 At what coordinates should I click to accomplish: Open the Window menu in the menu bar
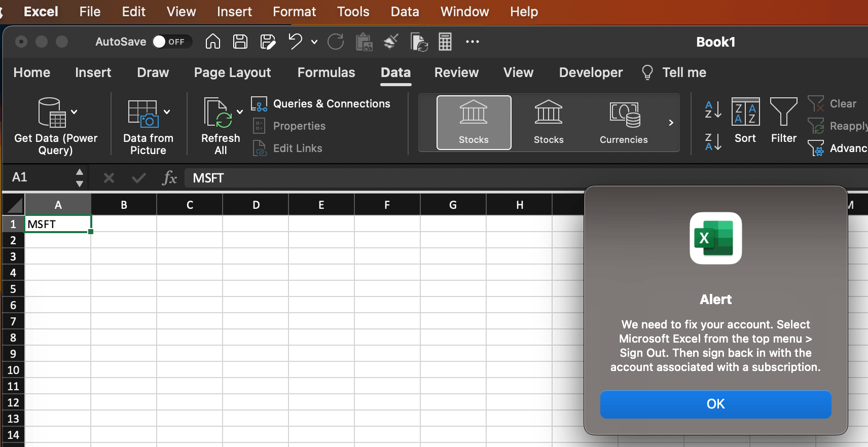click(x=465, y=12)
